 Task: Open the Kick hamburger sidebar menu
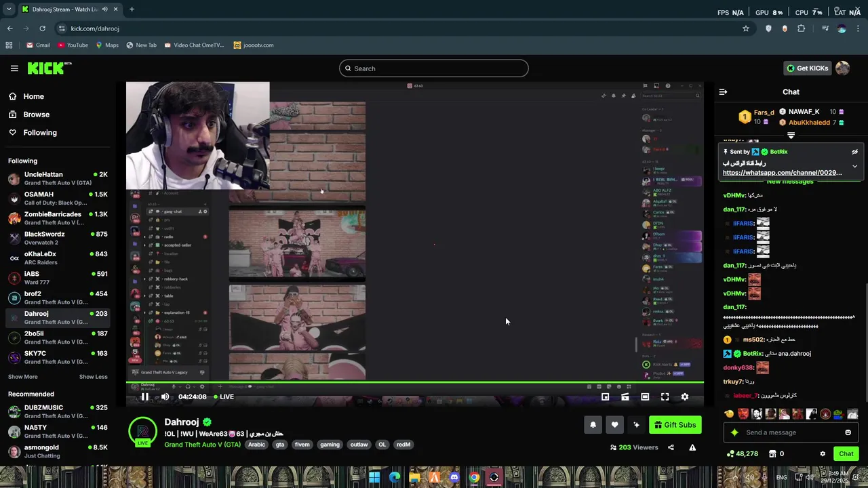14,68
